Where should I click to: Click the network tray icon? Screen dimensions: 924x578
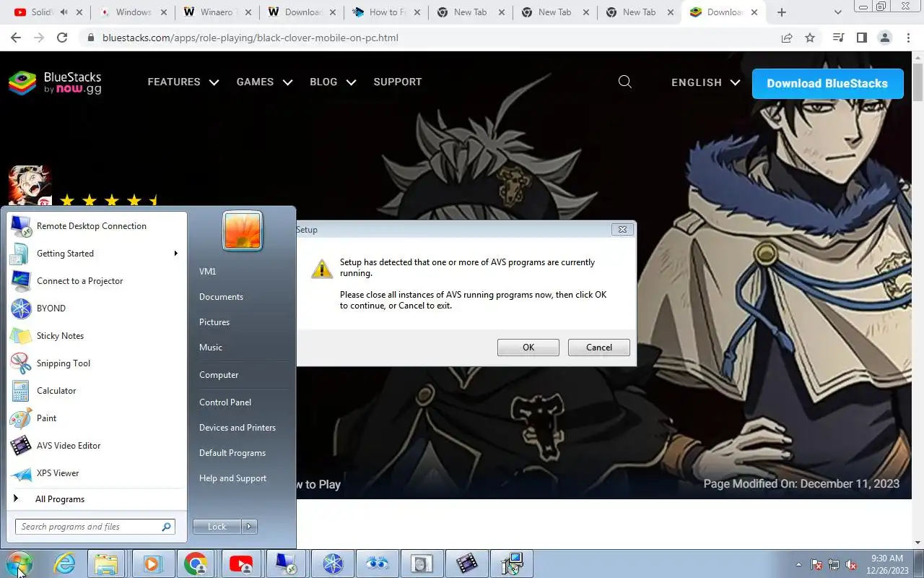click(x=834, y=564)
